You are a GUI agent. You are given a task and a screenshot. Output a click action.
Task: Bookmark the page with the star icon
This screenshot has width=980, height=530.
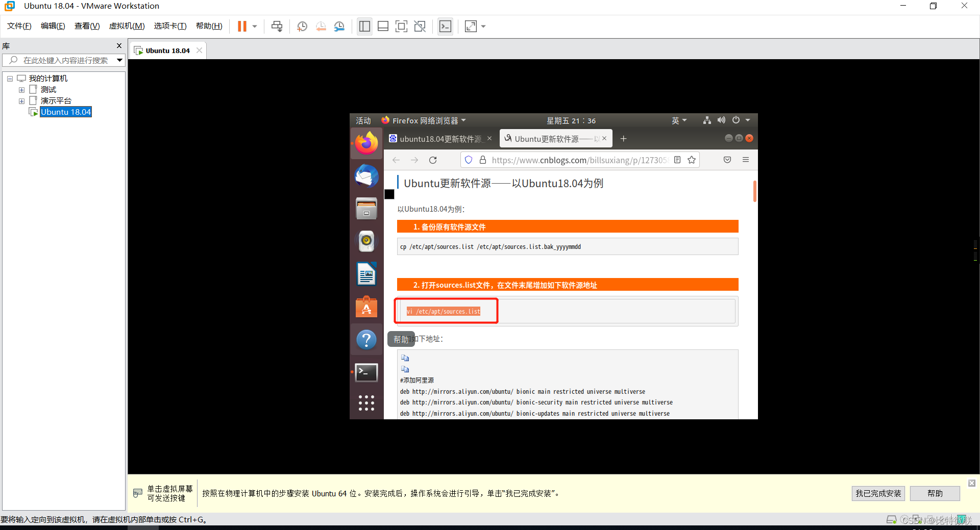692,160
